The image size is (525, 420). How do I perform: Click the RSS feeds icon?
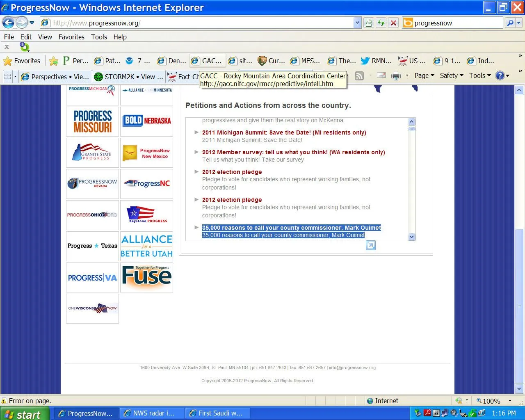[359, 75]
